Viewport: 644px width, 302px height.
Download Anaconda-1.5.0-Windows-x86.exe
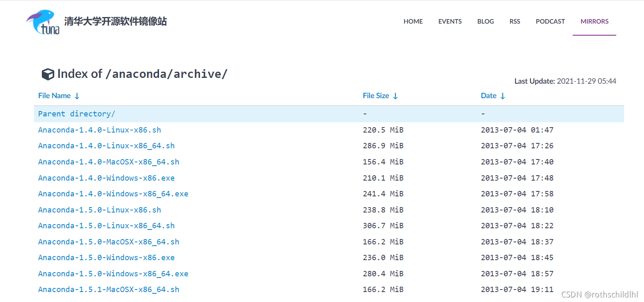click(106, 258)
